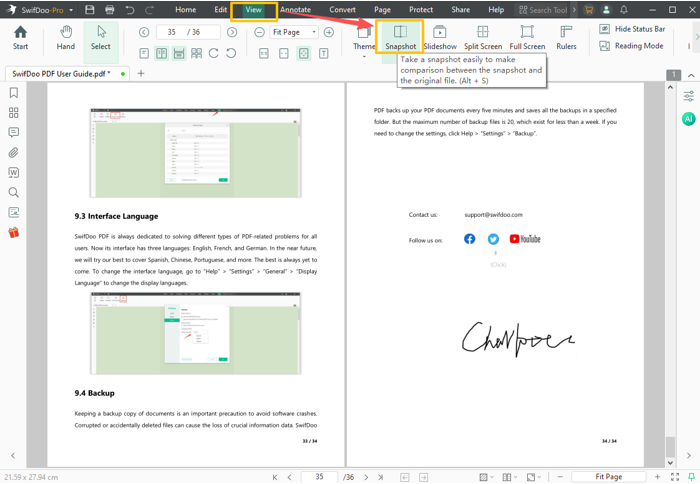Expand more menu items arrow by Search Tool

click(575, 9)
